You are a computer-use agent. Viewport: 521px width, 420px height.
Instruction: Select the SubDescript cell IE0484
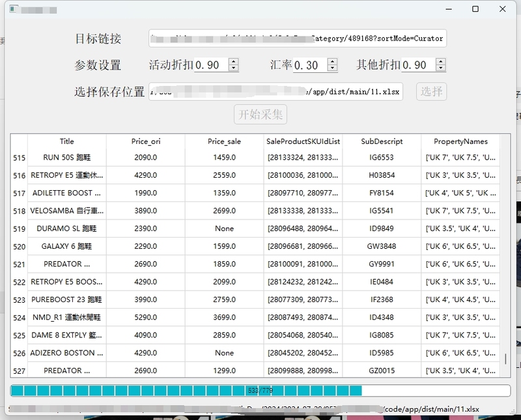tap(382, 282)
